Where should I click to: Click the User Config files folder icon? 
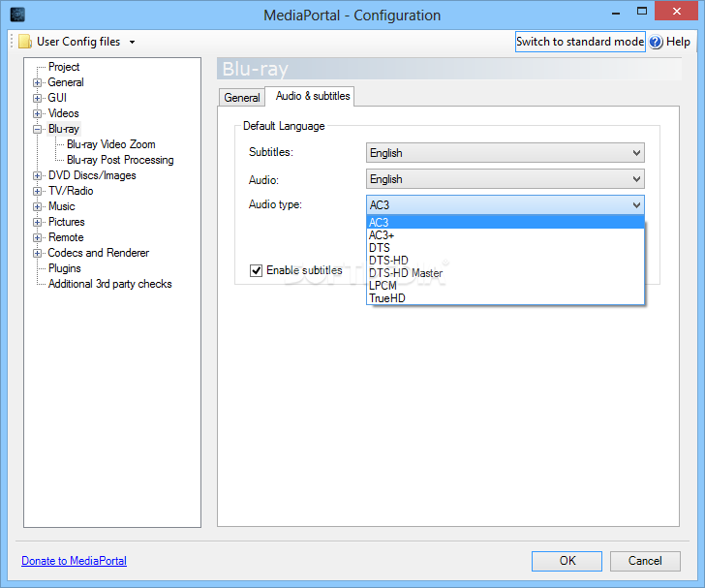point(25,42)
